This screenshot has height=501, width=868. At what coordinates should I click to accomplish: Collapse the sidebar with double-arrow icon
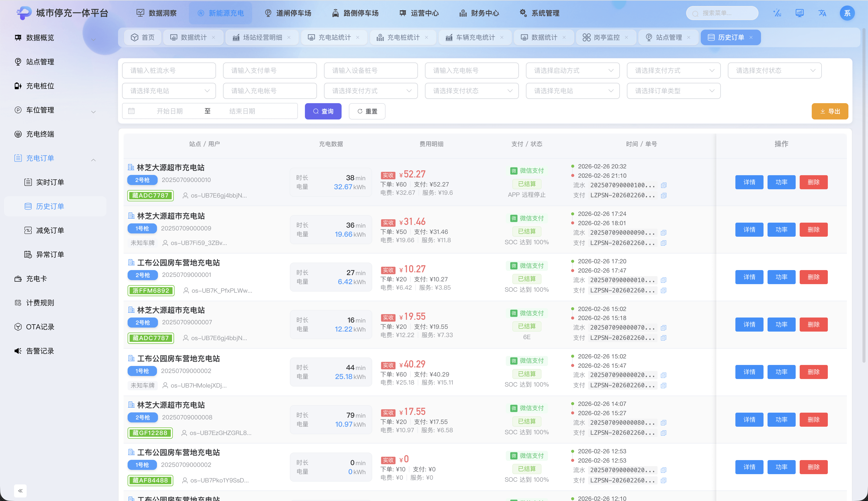(x=20, y=491)
